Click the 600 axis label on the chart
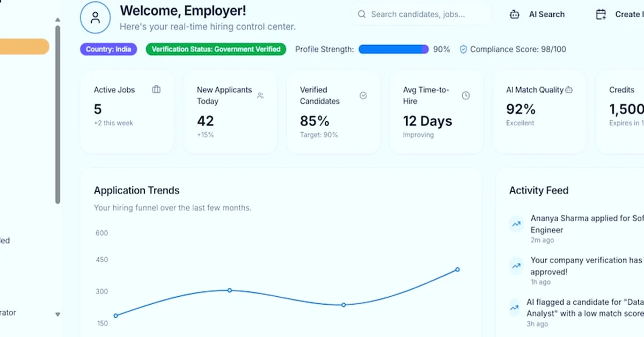This screenshot has width=644, height=337. click(101, 233)
